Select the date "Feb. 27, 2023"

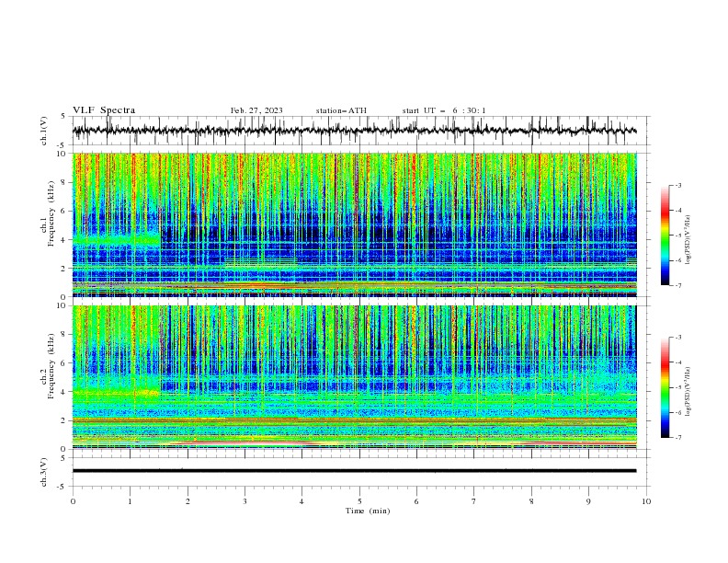tap(256, 110)
